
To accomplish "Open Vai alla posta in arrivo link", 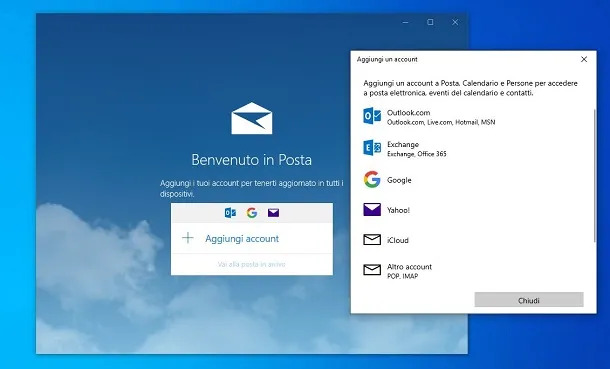I will point(251,264).
